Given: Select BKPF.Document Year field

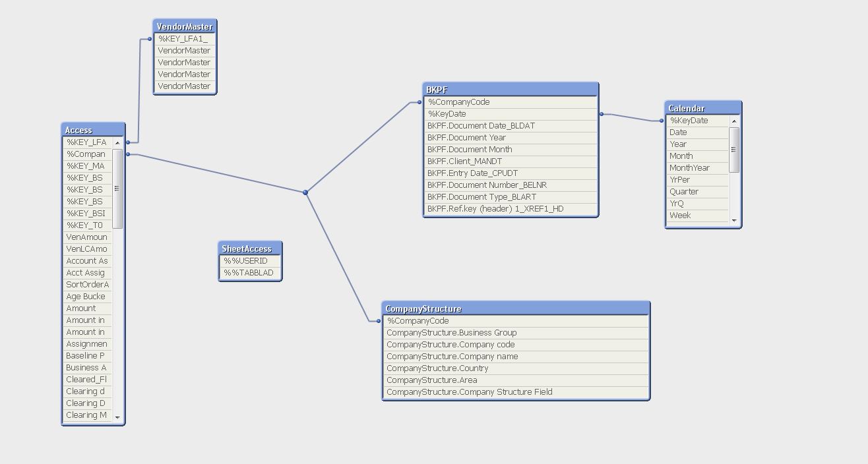Looking at the screenshot, I should click(x=511, y=138).
